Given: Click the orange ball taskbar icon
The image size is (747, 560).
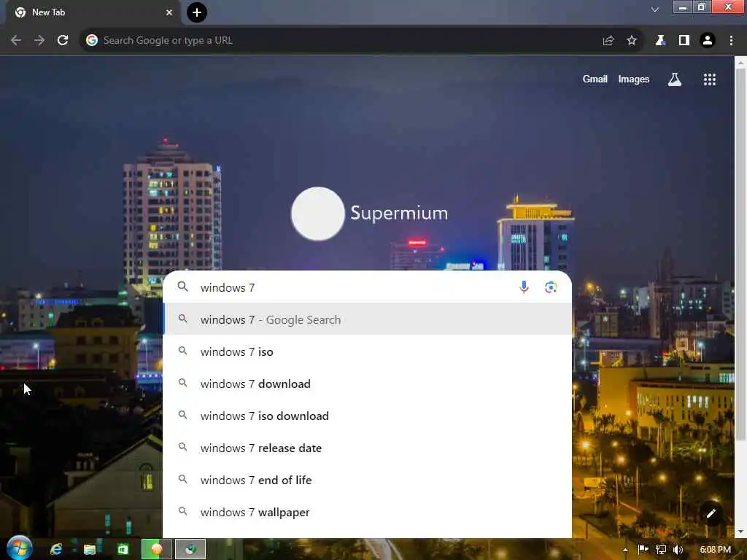Looking at the screenshot, I should pyautogui.click(x=156, y=550).
